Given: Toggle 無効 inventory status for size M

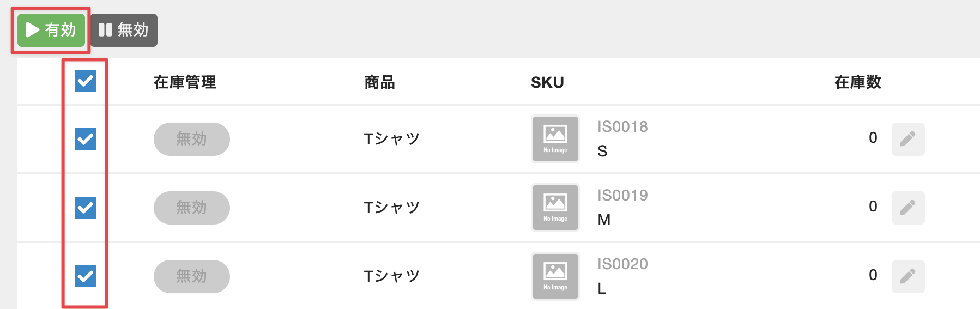Looking at the screenshot, I should 191,208.
